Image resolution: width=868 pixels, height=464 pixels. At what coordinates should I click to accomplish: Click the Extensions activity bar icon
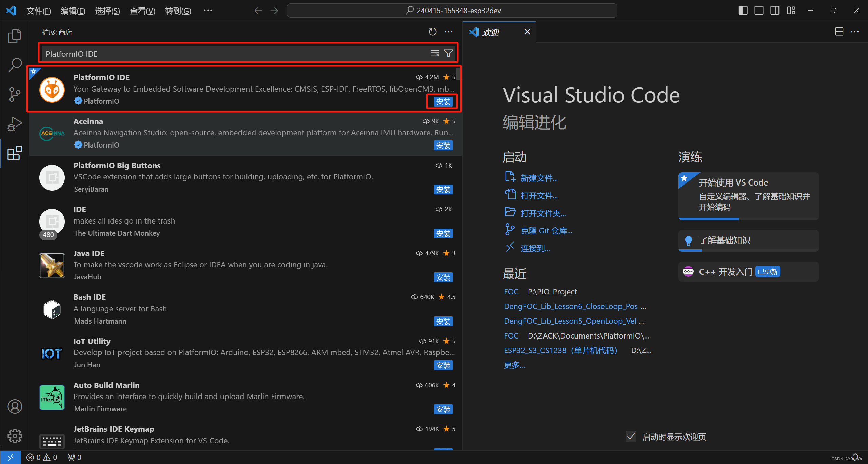[x=15, y=153]
